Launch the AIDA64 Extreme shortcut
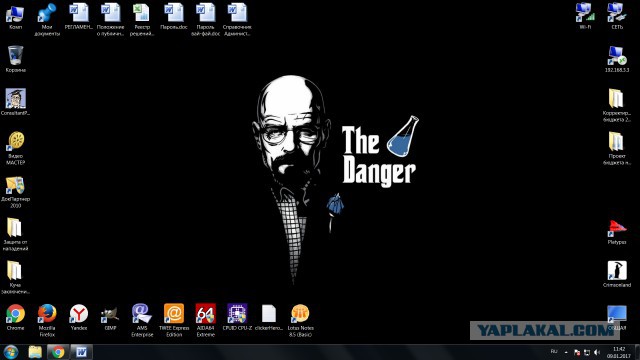The width and height of the screenshot is (640, 360). click(205, 320)
